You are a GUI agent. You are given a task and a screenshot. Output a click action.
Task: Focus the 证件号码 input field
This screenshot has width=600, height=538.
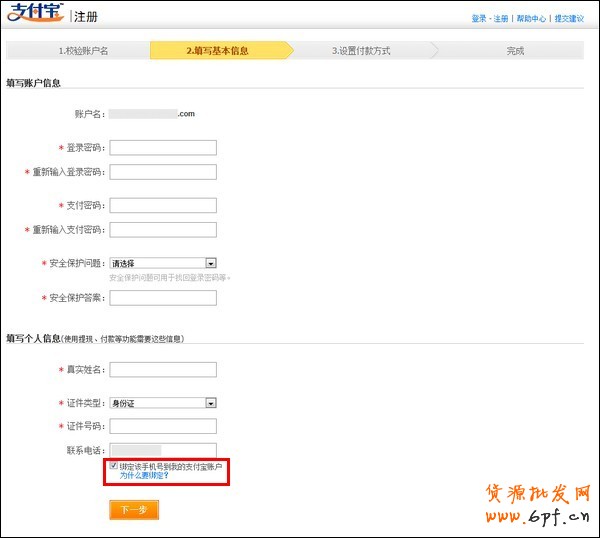(163, 427)
